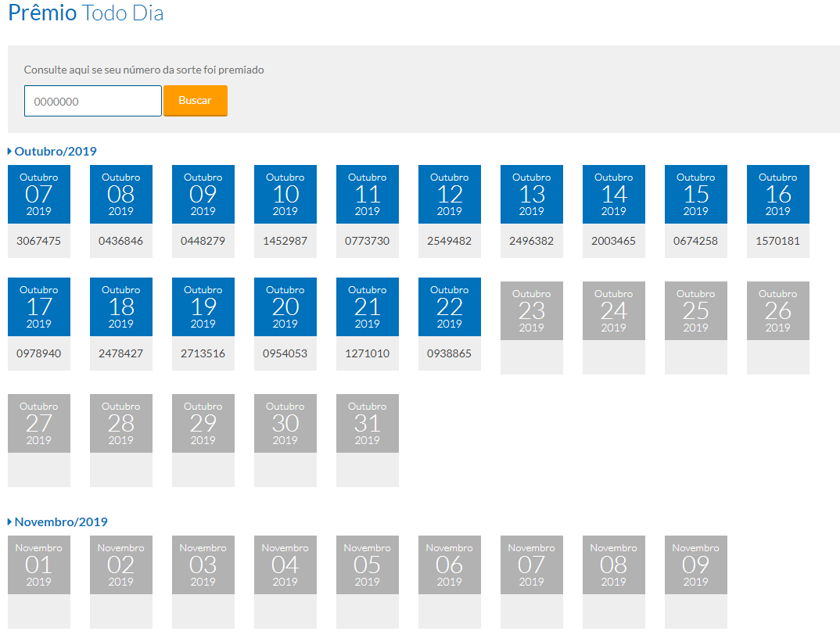
Task: Click the lucky number search input field
Action: click(x=92, y=101)
